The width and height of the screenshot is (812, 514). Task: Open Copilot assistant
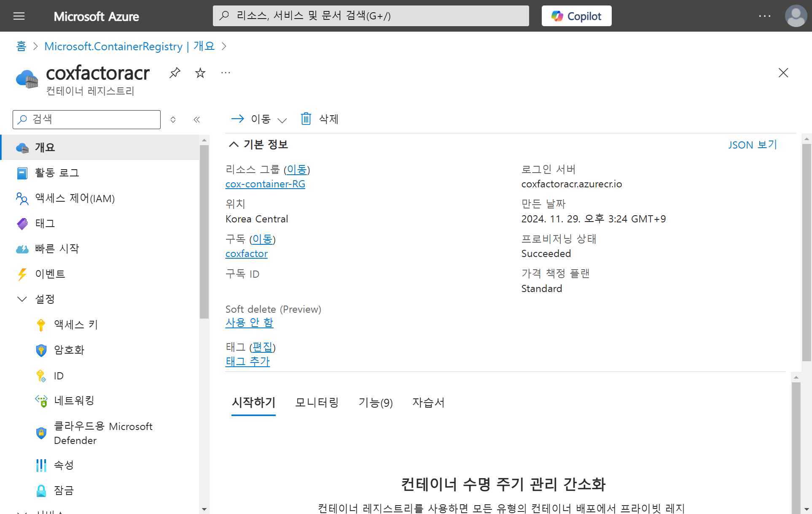(576, 16)
